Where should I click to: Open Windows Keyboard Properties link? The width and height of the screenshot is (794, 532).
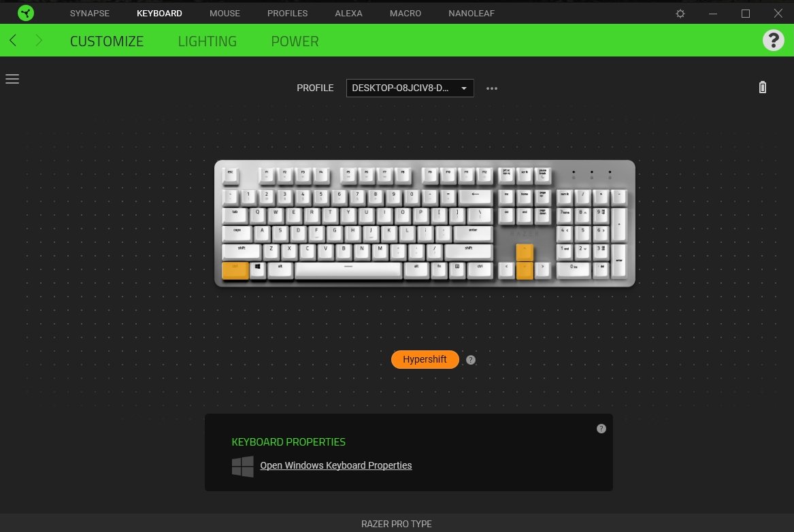335,465
